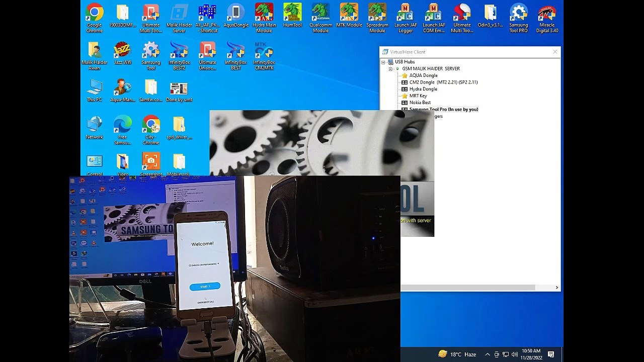
Task: Open the Ultimate Unisoc shortcut
Action: [x=207, y=55]
